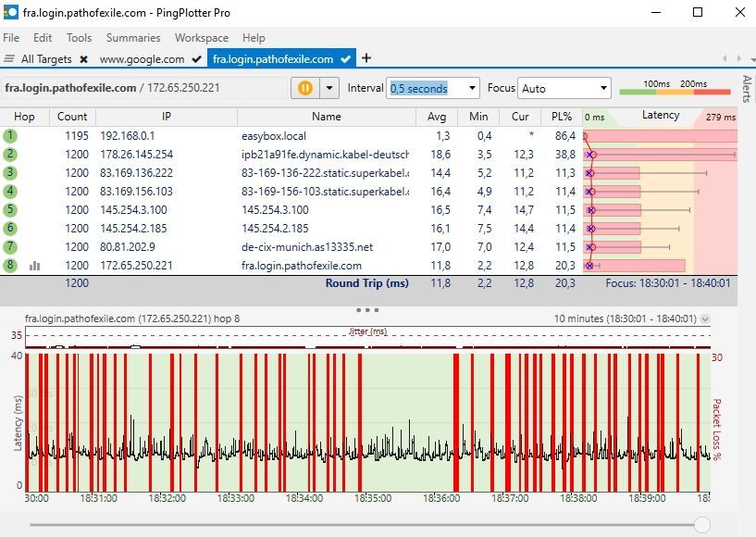Viewport: 756px width, 537px height.
Task: Open the Focus Auto dropdown
Action: click(x=603, y=89)
